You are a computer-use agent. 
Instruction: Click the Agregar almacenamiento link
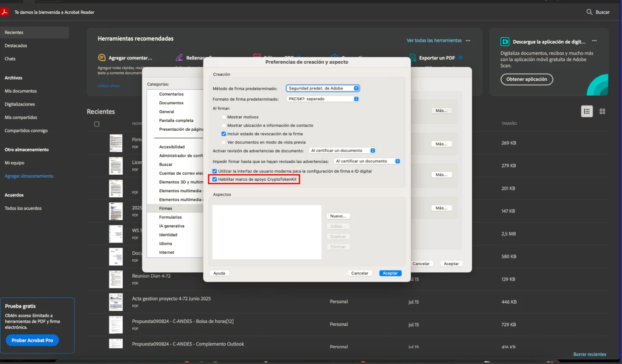pyautogui.click(x=29, y=176)
